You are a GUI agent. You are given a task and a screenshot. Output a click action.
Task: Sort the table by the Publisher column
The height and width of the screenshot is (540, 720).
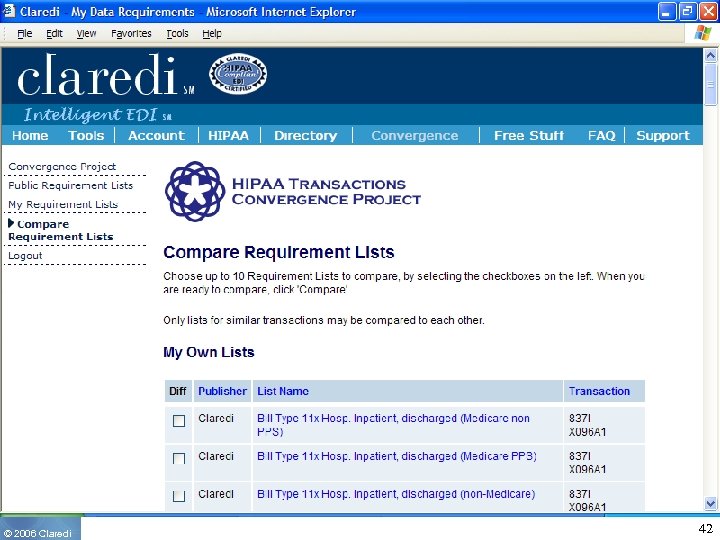(x=222, y=391)
